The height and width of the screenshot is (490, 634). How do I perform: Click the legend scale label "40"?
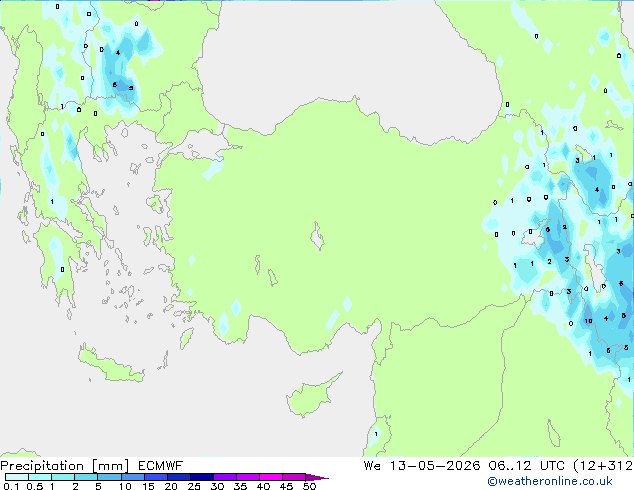[263, 486]
